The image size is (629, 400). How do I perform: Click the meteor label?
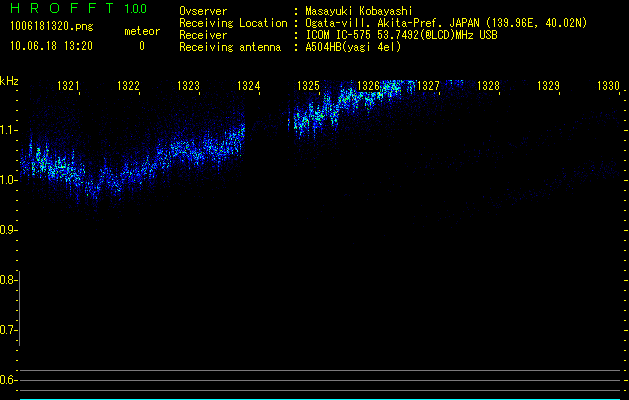pyautogui.click(x=142, y=31)
